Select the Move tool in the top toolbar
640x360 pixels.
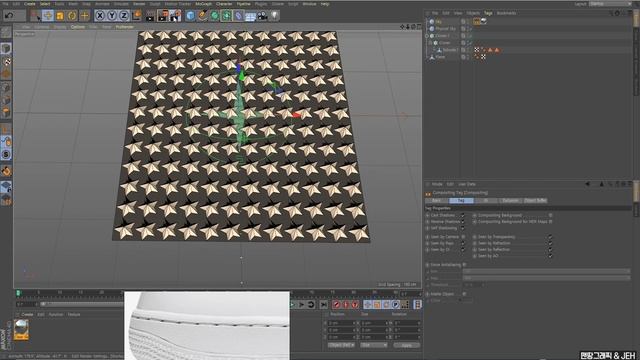click(48, 16)
